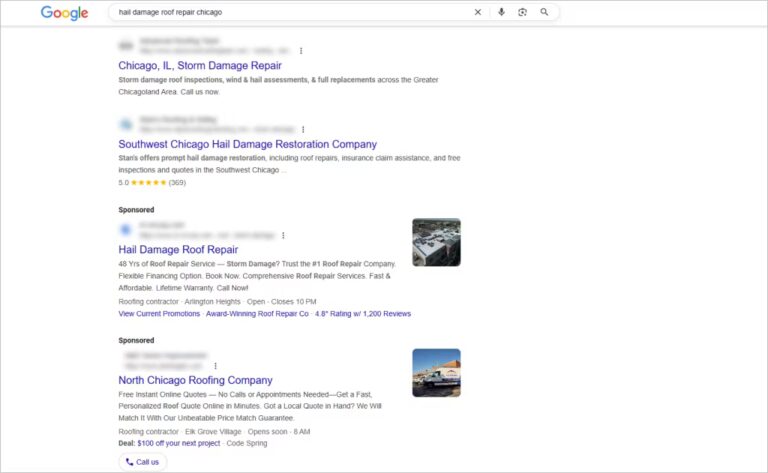Image resolution: width=768 pixels, height=473 pixels.
Task: Open Hail Damage Roof Repair ad link
Action: click(x=178, y=250)
